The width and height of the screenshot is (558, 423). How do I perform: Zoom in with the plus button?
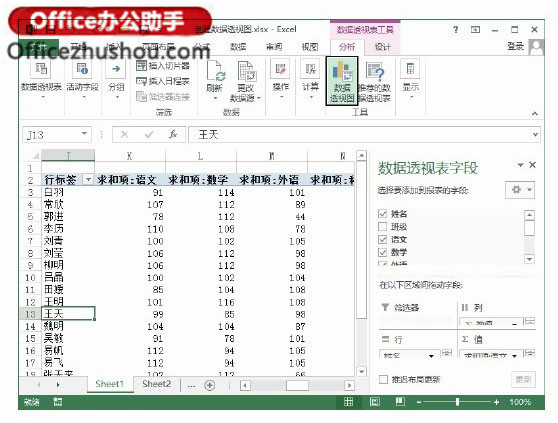coord(496,402)
